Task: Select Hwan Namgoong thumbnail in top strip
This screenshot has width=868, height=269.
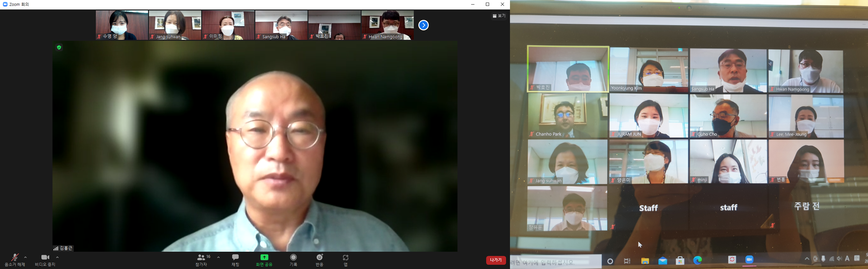Action: (388, 25)
